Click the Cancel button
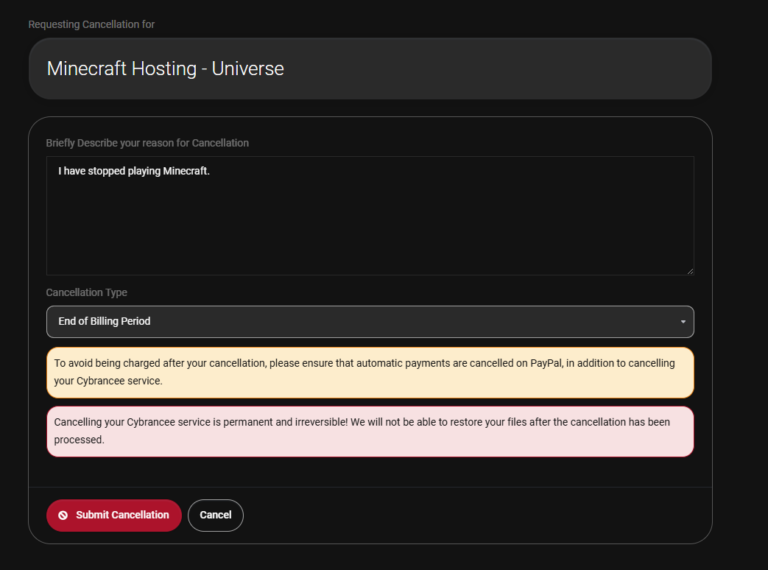 click(x=216, y=515)
